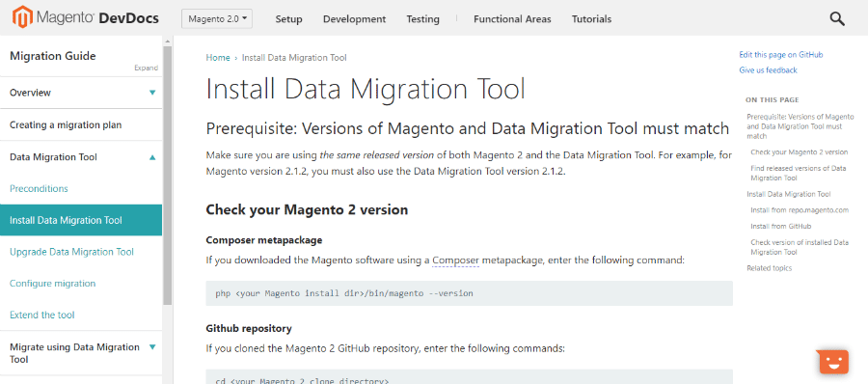Collapse the Data Migration Tool section arrow
Image resolution: width=868 pixels, height=384 pixels.
[152, 157]
